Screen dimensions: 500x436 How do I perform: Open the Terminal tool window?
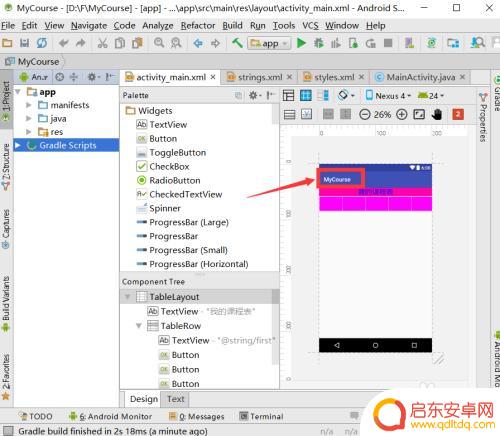click(262, 417)
